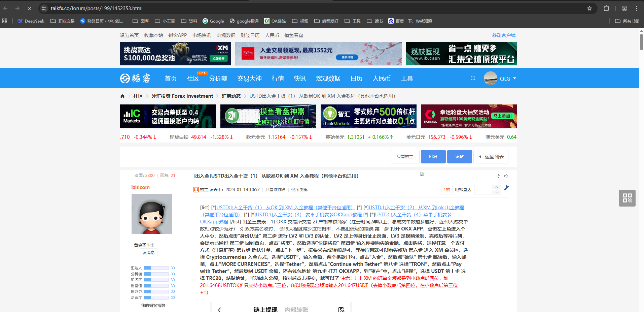
Task: Click the escalator jump-to-floor icon
Action: point(506,188)
